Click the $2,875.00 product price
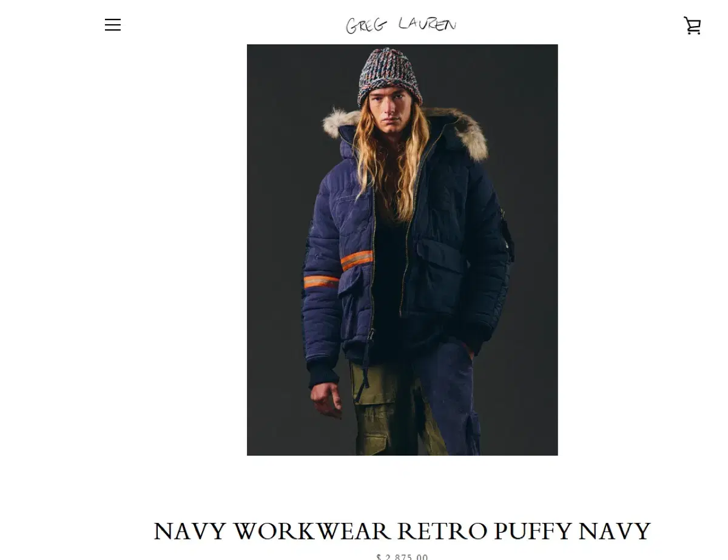The width and height of the screenshot is (728, 560). click(402, 556)
